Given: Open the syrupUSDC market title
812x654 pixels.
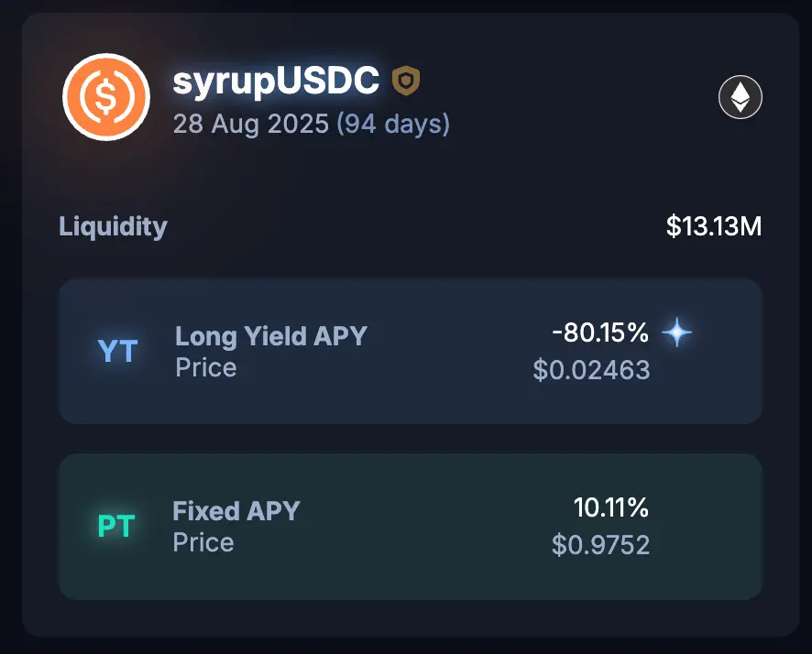Looking at the screenshot, I should pos(276,82).
